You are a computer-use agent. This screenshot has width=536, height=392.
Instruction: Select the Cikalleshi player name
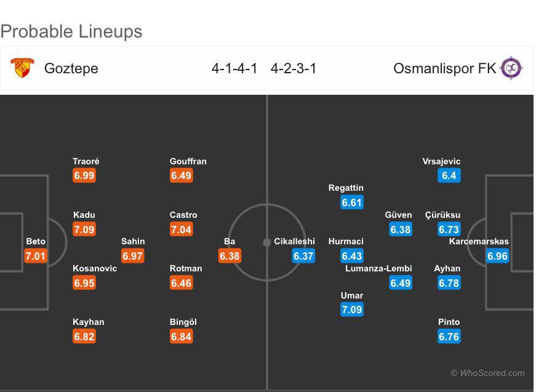click(294, 241)
